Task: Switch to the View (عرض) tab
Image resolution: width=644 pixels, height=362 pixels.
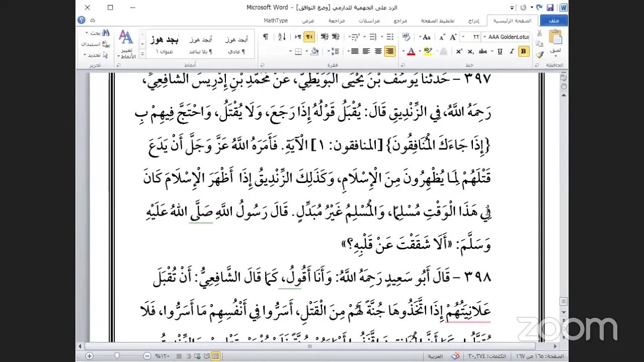Action: [308, 21]
